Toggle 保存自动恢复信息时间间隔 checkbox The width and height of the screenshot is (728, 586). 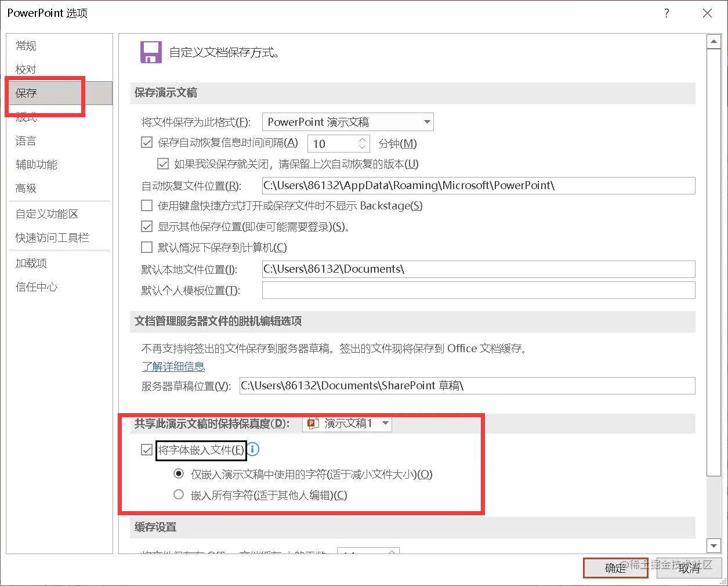coord(147,143)
